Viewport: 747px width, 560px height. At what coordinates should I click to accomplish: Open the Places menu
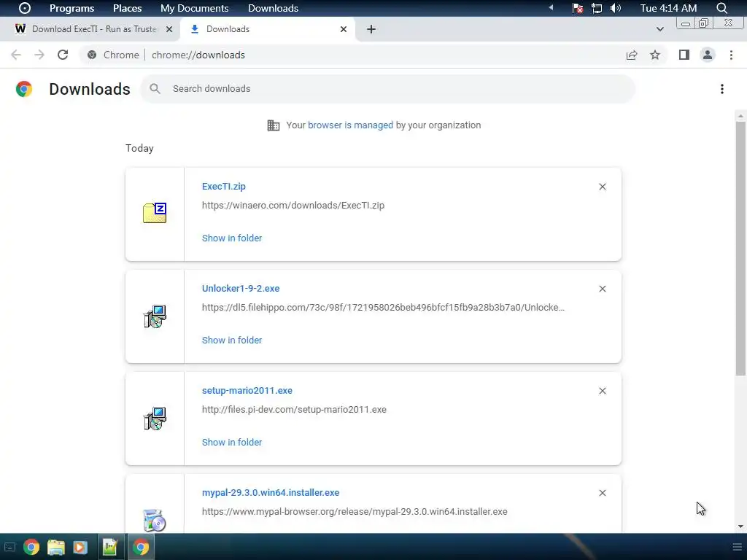(x=127, y=8)
